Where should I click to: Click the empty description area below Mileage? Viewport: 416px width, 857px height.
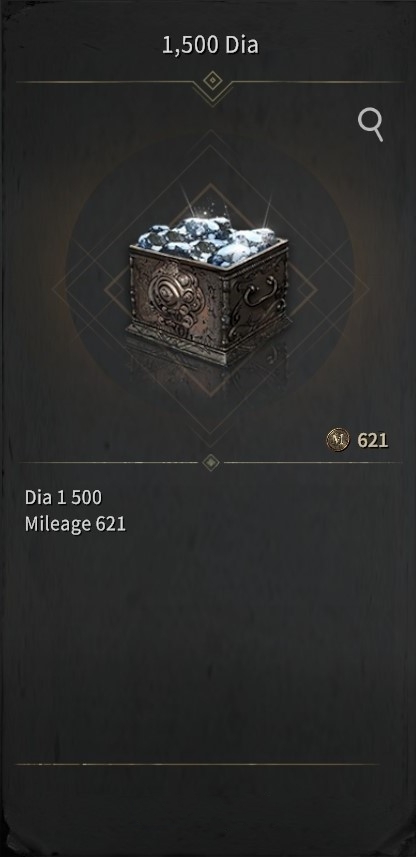pyautogui.click(x=208, y=645)
